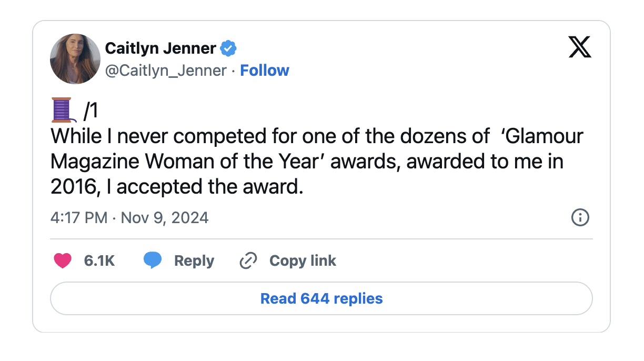Click the Reply text label

click(194, 260)
